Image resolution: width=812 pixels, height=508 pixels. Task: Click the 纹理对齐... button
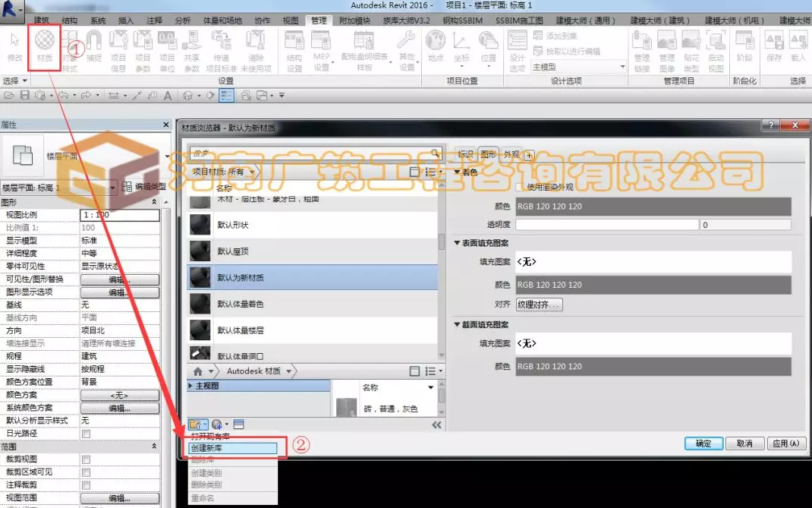[x=539, y=304]
